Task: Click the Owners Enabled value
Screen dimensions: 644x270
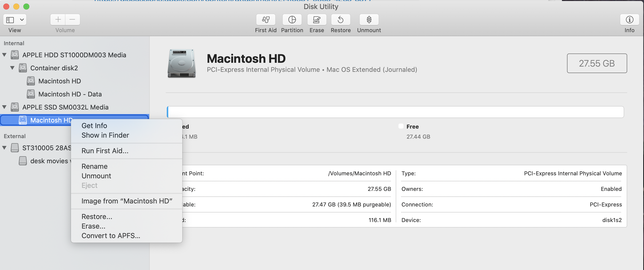Action: pos(611,189)
